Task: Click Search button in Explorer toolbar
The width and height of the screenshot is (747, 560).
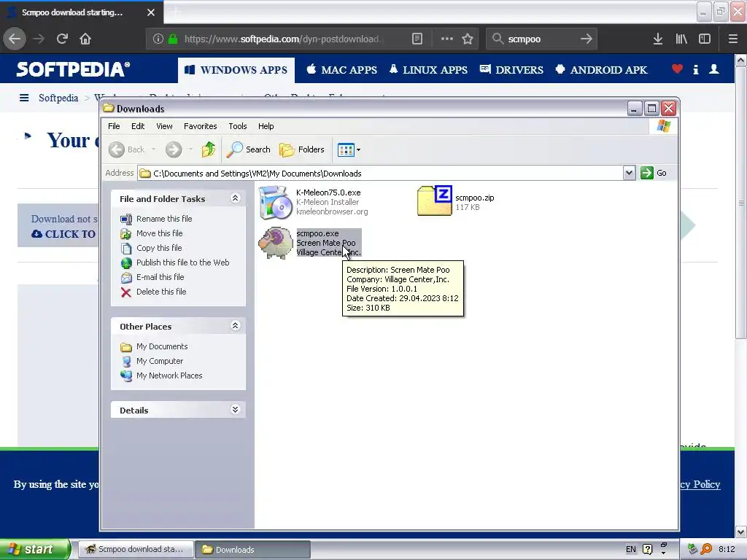Action: [248, 149]
